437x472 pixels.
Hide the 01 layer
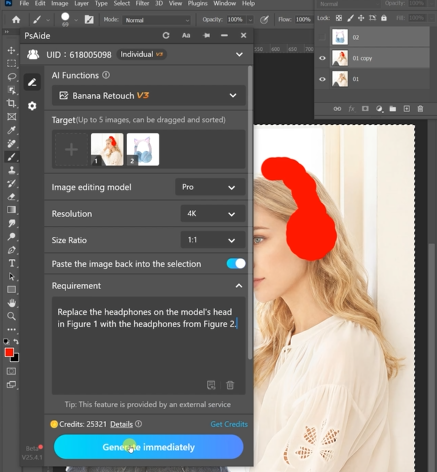pos(322,79)
